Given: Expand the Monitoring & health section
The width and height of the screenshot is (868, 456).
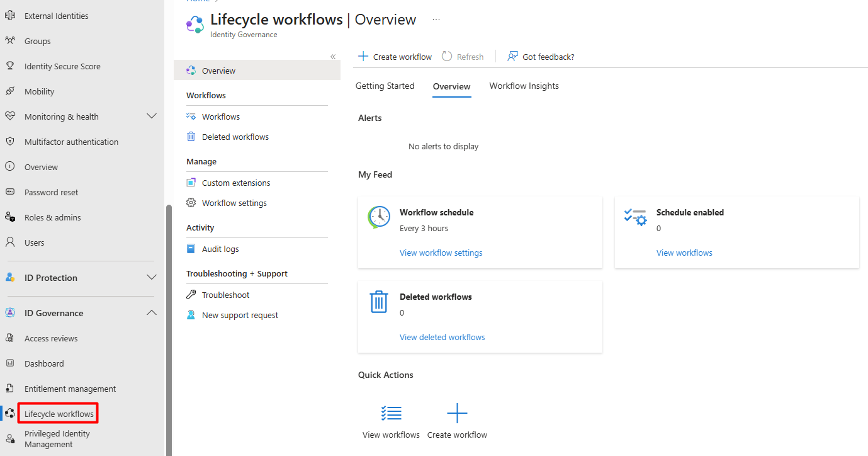Looking at the screenshot, I should tap(152, 117).
